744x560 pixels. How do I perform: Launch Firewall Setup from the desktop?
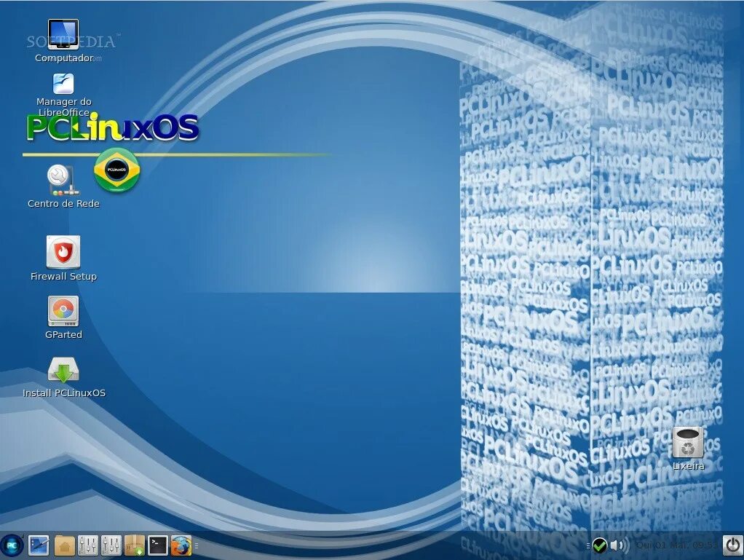[x=63, y=252]
